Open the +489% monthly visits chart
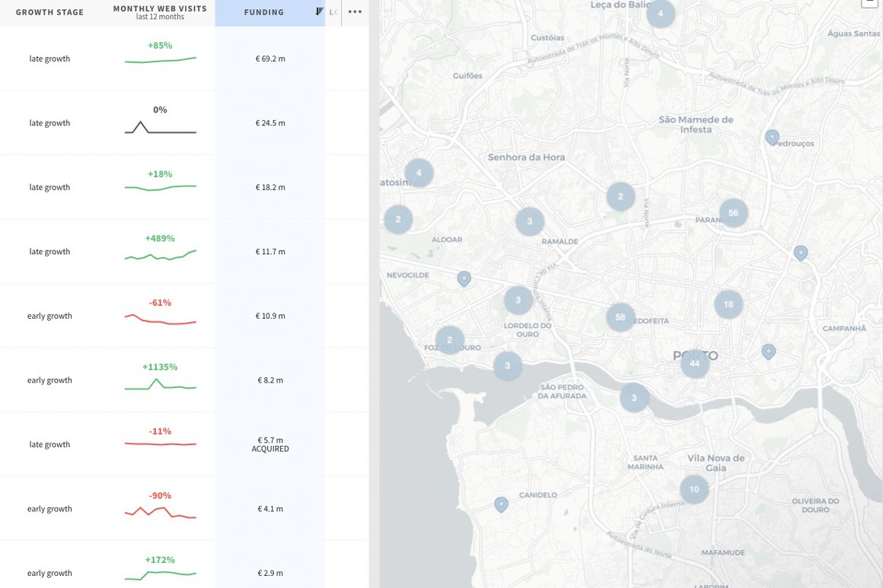883x588 pixels. point(160,256)
